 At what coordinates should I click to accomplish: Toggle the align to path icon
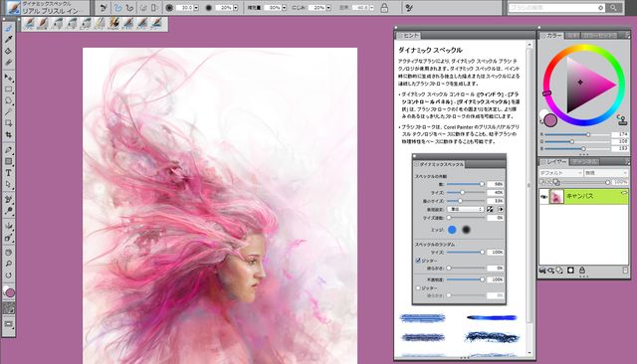point(143,8)
